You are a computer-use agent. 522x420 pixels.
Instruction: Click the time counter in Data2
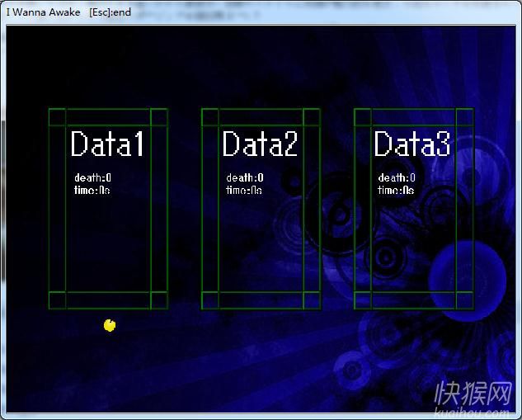[244, 191]
